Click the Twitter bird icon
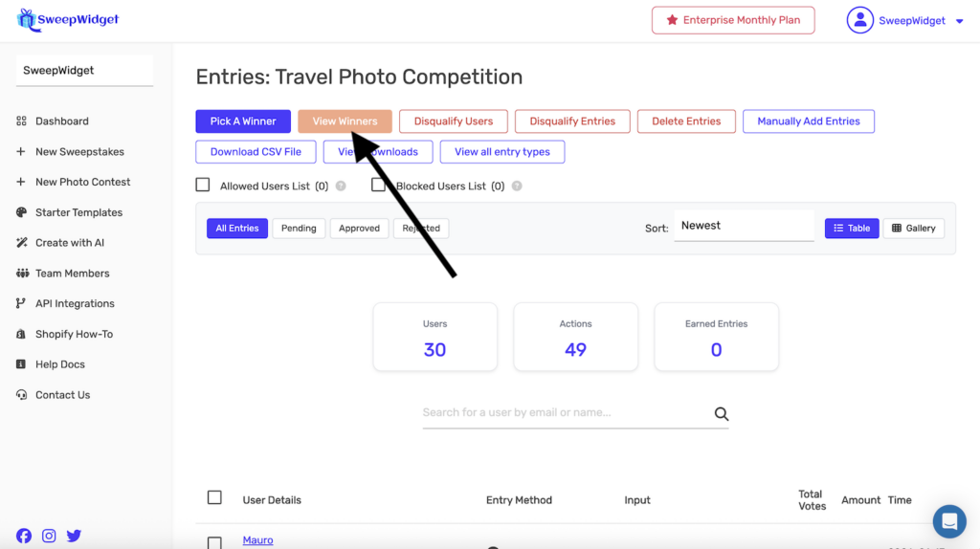The image size is (980, 549). click(x=74, y=536)
